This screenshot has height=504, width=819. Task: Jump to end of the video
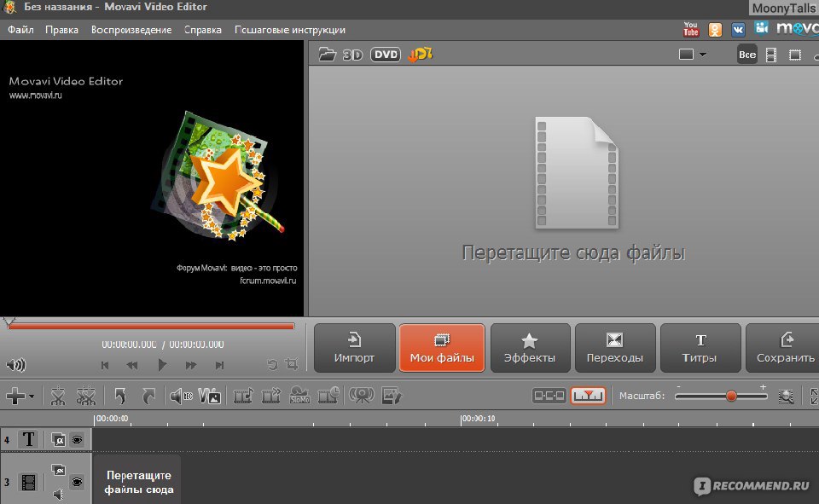click(219, 365)
